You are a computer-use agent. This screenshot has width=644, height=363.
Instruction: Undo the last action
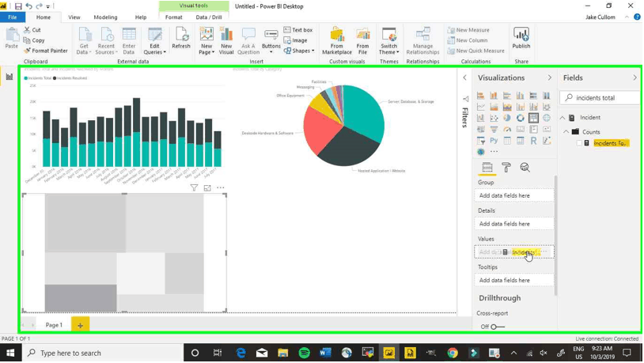coord(28,6)
